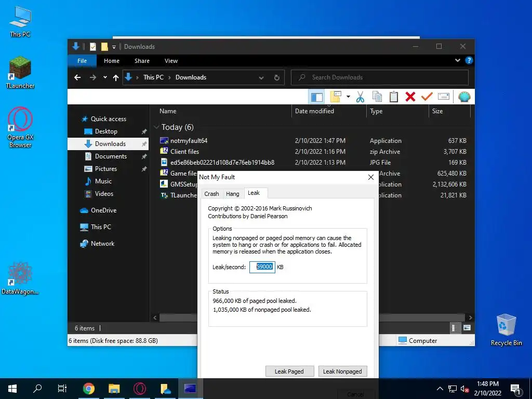Go up one folder level arrow
Image resolution: width=532 pixels, height=399 pixels.
[x=116, y=78]
